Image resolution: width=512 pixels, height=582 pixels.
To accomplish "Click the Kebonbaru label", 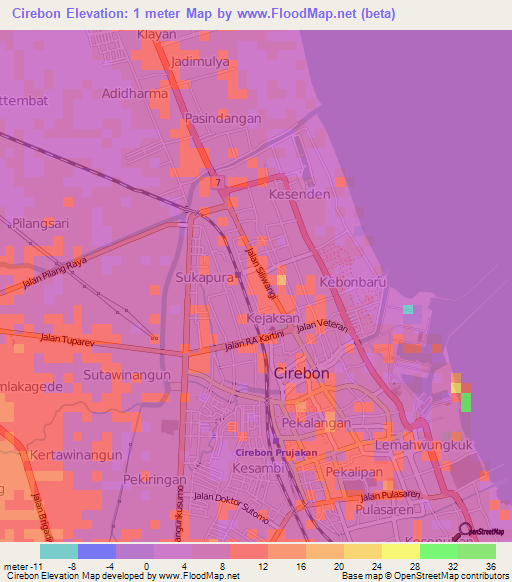I will (x=353, y=282).
